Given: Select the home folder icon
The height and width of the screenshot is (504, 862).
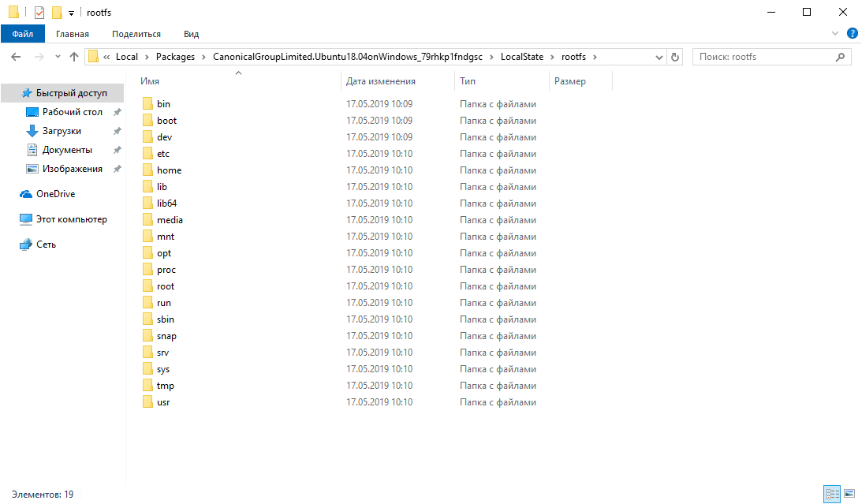Looking at the screenshot, I should click(x=147, y=170).
